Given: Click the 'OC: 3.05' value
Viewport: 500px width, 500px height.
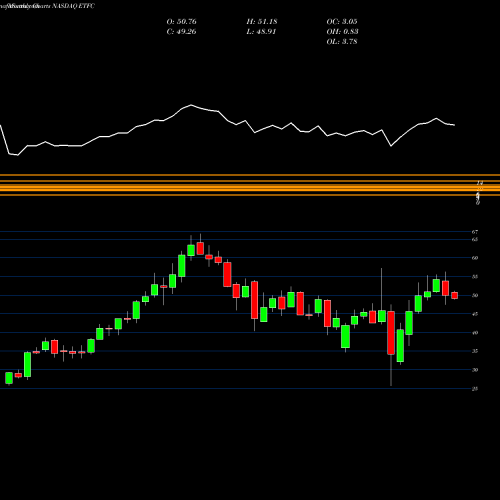Looking at the screenshot, I should (x=342, y=22).
